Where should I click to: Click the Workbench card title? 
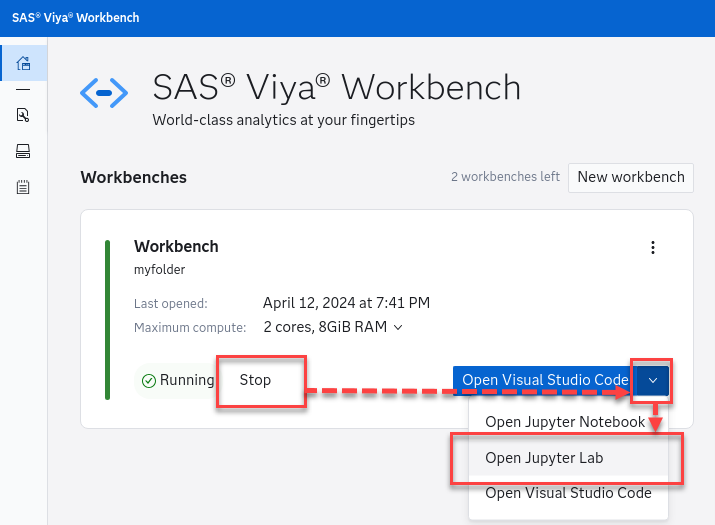click(x=176, y=247)
